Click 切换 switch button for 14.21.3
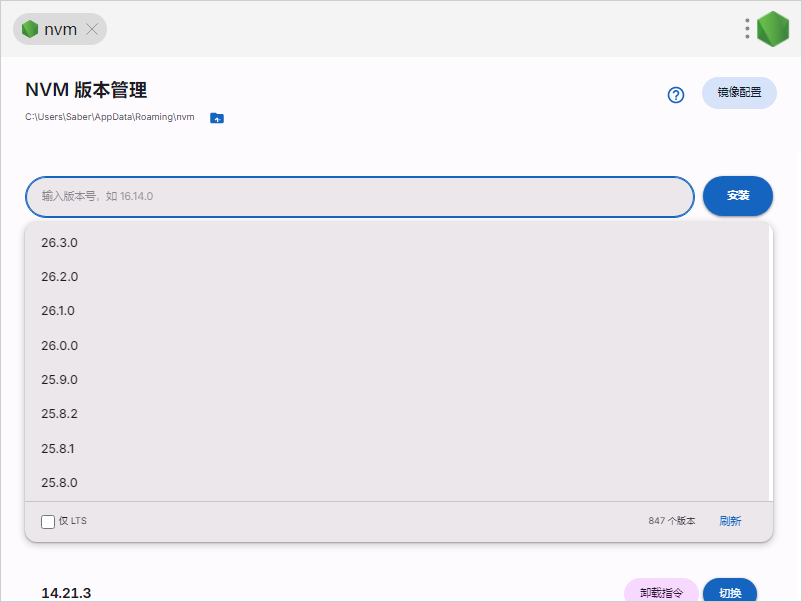This screenshot has width=802, height=602. (730, 592)
